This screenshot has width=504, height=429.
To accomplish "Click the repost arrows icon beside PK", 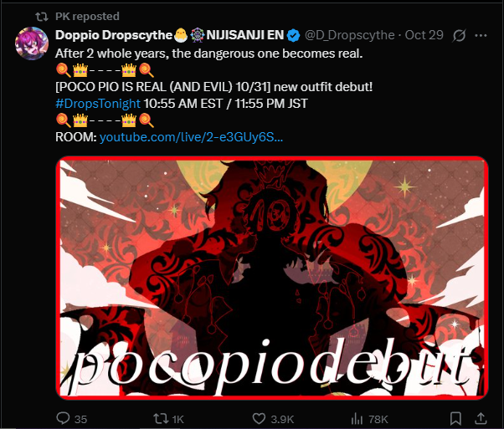I will coord(42,17).
